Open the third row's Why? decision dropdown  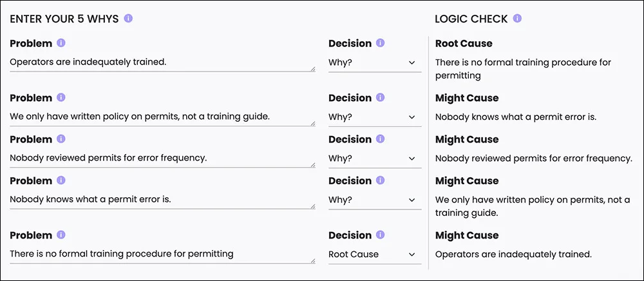coord(375,159)
